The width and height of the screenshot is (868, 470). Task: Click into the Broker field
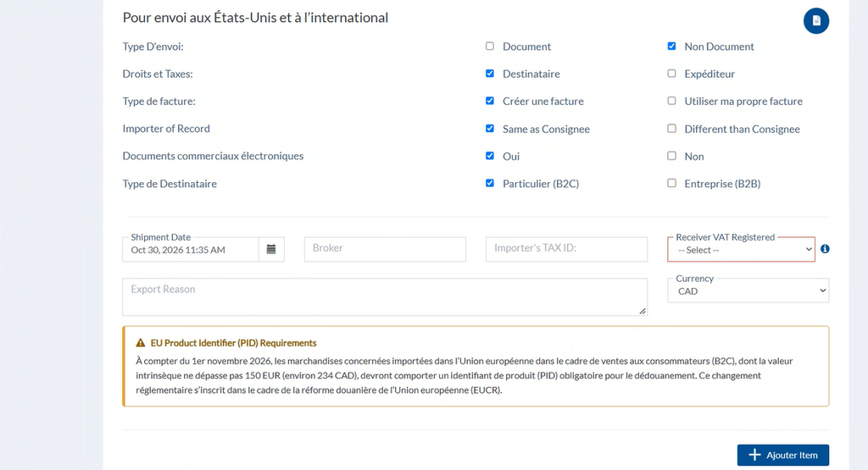[x=385, y=249]
